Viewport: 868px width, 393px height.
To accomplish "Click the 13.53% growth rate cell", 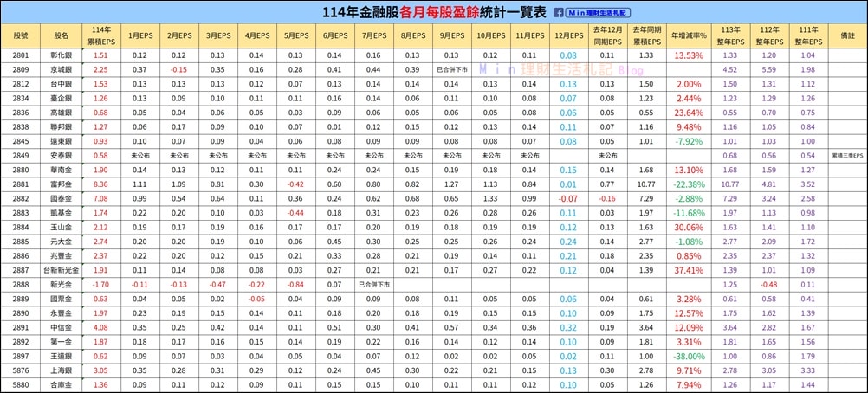I will coord(689,55).
